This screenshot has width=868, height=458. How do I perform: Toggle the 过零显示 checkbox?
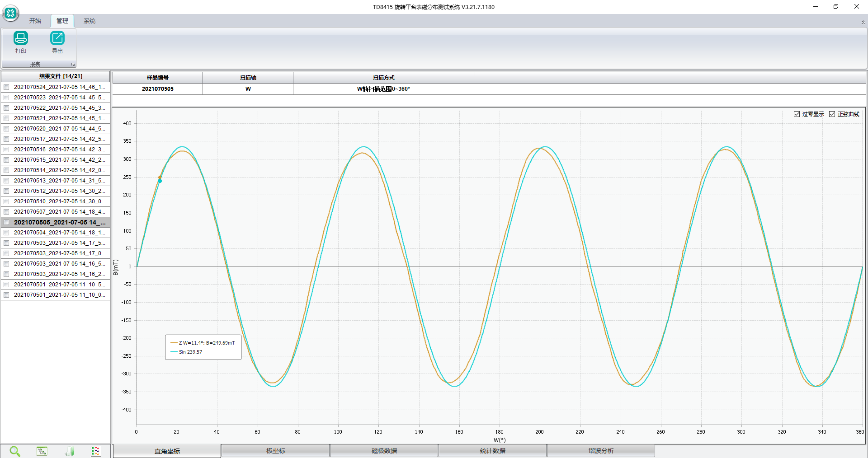(x=797, y=114)
